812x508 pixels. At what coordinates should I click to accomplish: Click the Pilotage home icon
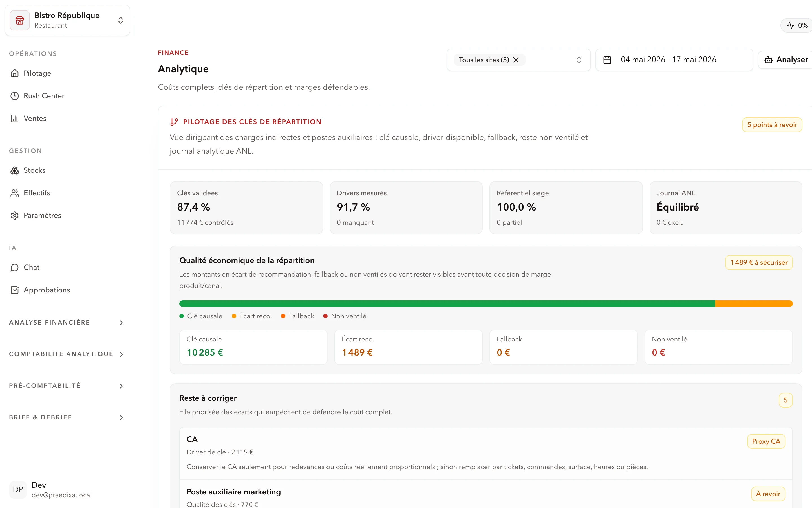click(x=14, y=73)
